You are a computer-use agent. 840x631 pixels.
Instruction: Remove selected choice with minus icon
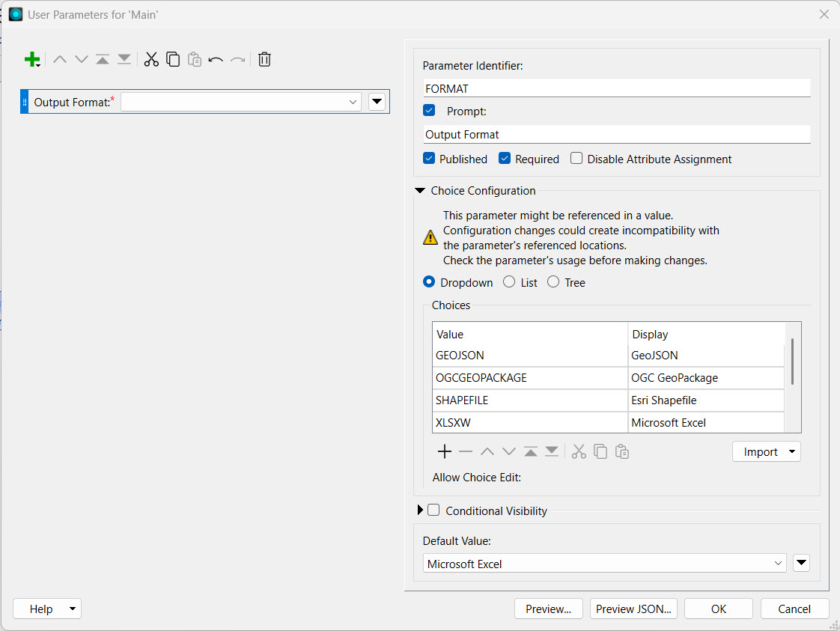(466, 451)
